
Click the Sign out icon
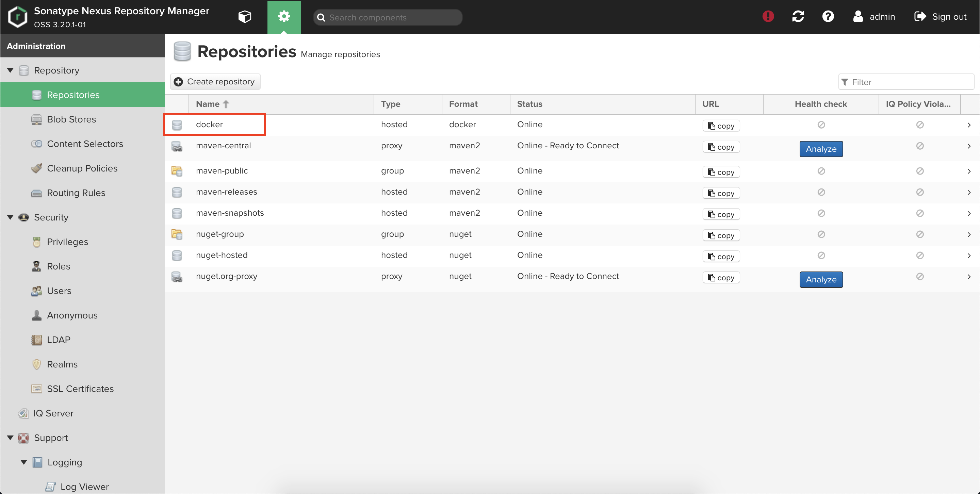pyautogui.click(x=920, y=17)
